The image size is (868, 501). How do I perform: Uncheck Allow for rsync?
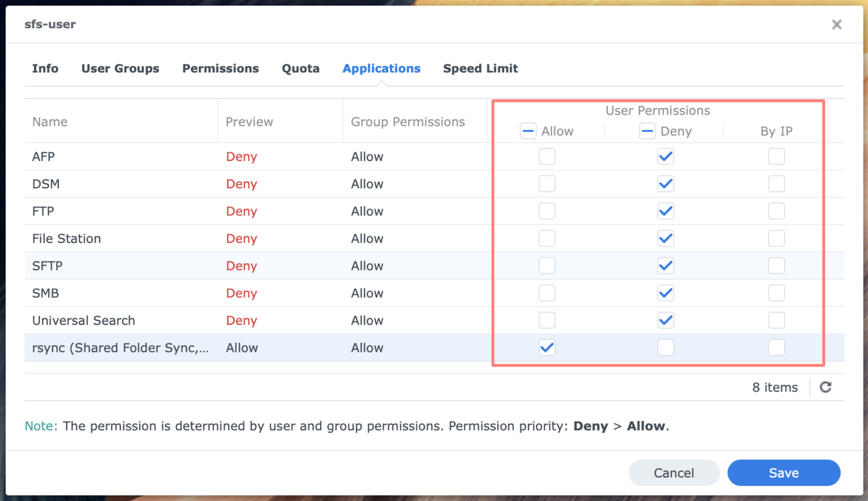(547, 347)
